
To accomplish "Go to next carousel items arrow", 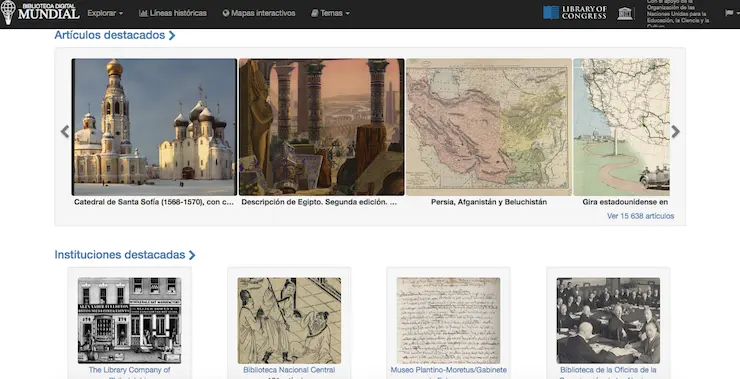I will (x=676, y=132).
